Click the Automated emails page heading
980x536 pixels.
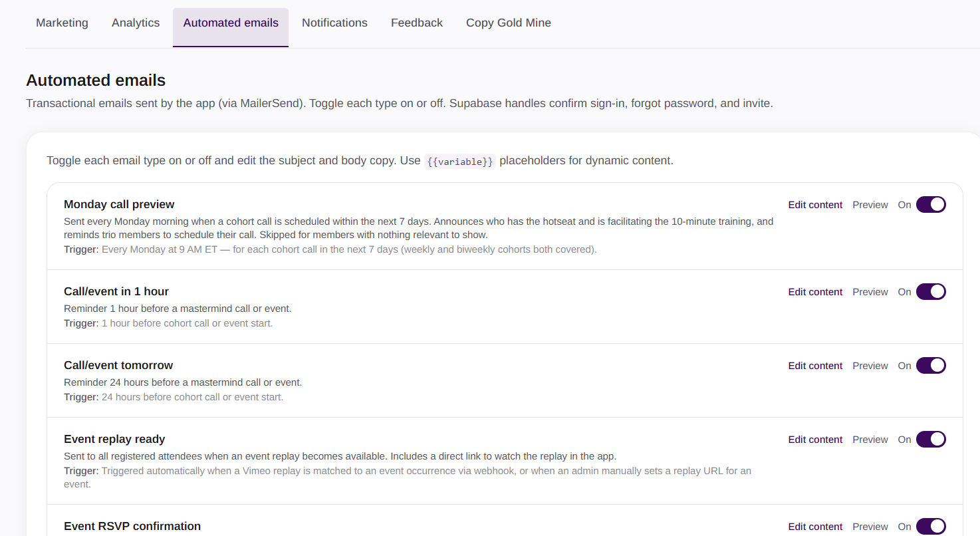click(96, 80)
